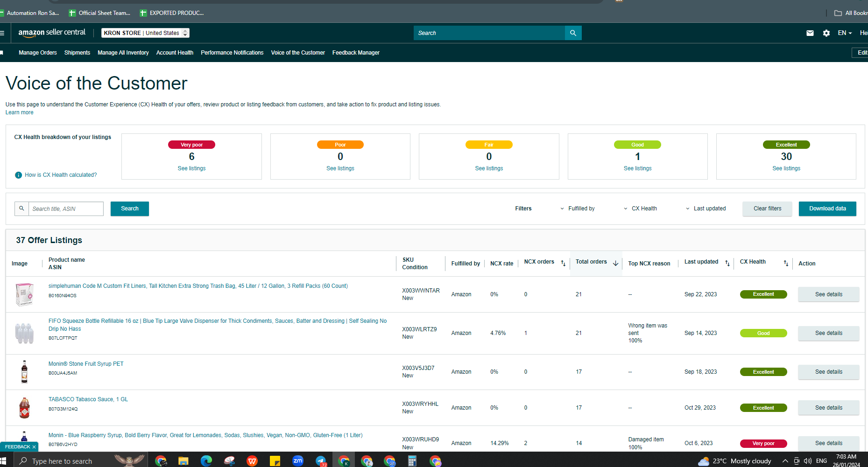Open the KRON STORE marketplace selector
This screenshot has height=467, width=868.
tap(146, 33)
